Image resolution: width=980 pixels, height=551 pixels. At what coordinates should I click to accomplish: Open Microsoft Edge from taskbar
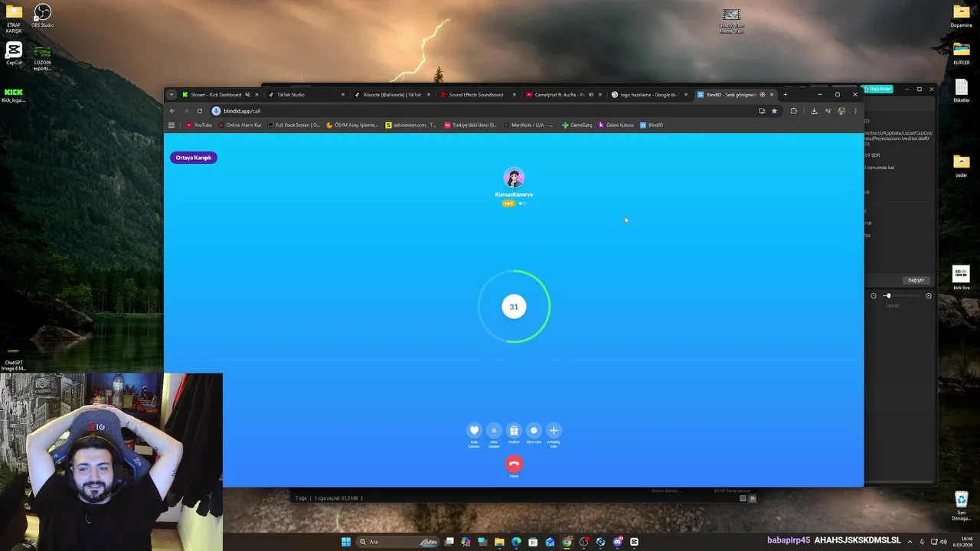click(x=516, y=542)
